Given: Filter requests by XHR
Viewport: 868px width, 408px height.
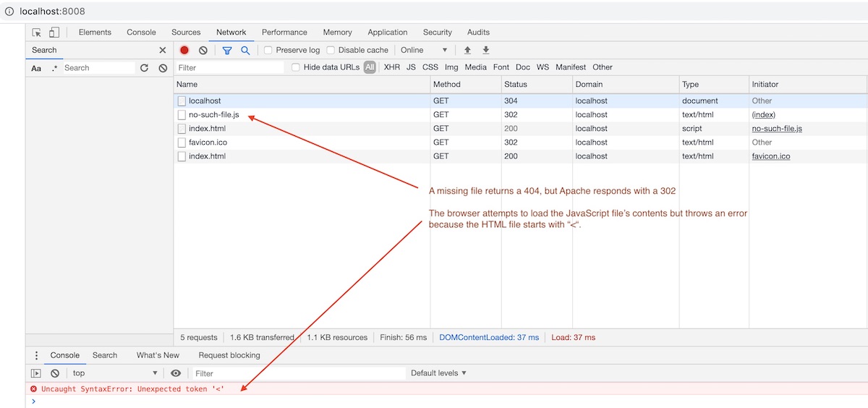Looking at the screenshot, I should click(392, 67).
